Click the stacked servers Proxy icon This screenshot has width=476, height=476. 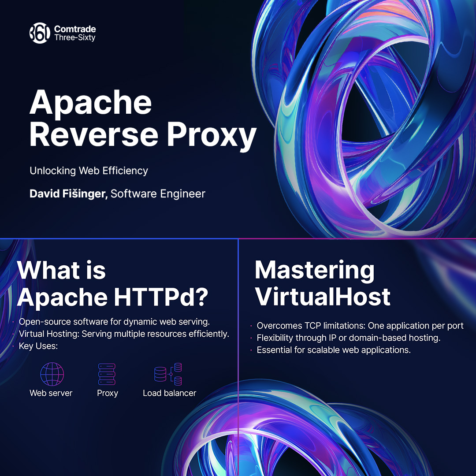pos(107,374)
